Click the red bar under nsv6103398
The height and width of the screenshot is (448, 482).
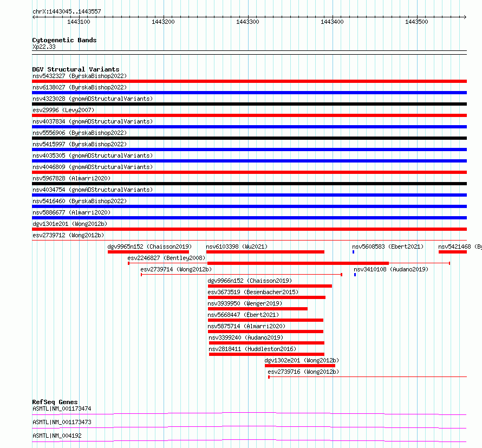click(x=265, y=252)
